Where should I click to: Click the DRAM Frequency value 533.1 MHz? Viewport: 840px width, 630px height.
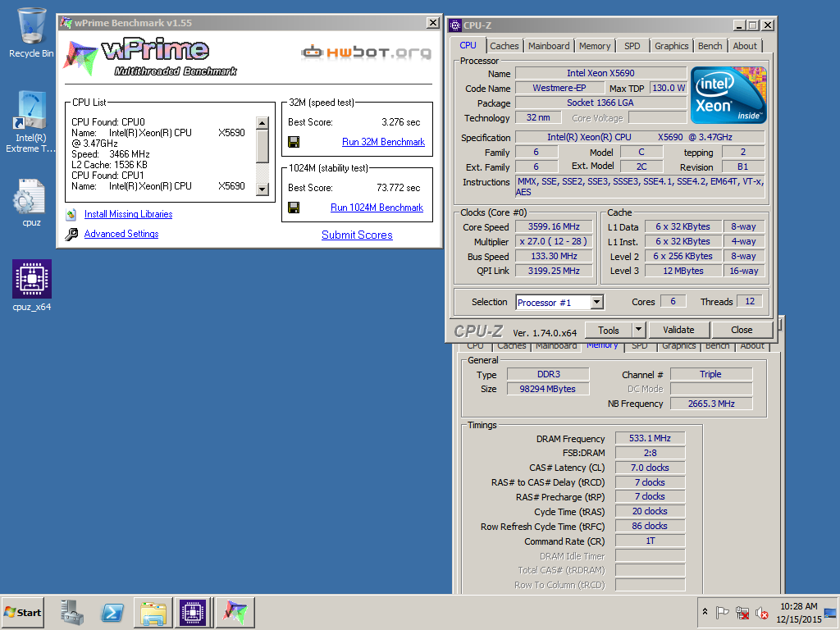pyautogui.click(x=650, y=438)
